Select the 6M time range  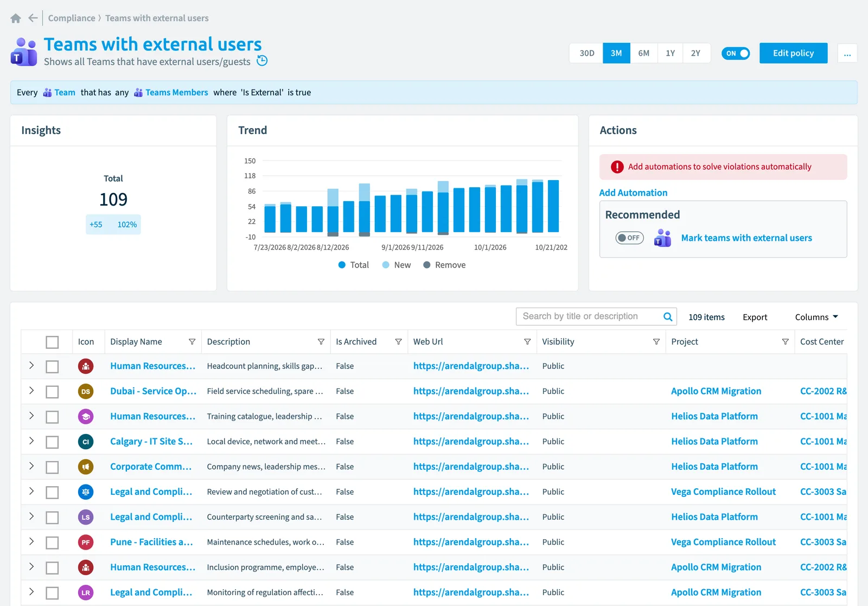click(644, 53)
